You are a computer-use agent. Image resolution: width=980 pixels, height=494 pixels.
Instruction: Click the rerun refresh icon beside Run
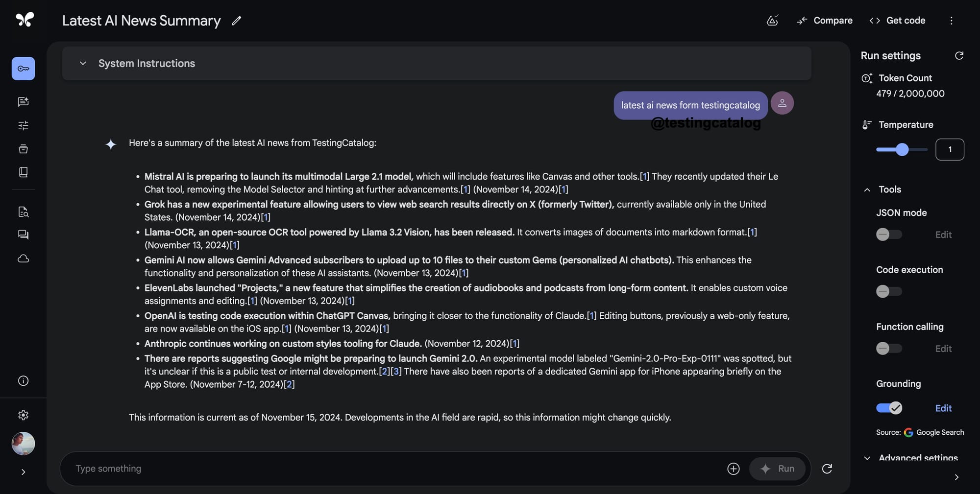coord(827,469)
